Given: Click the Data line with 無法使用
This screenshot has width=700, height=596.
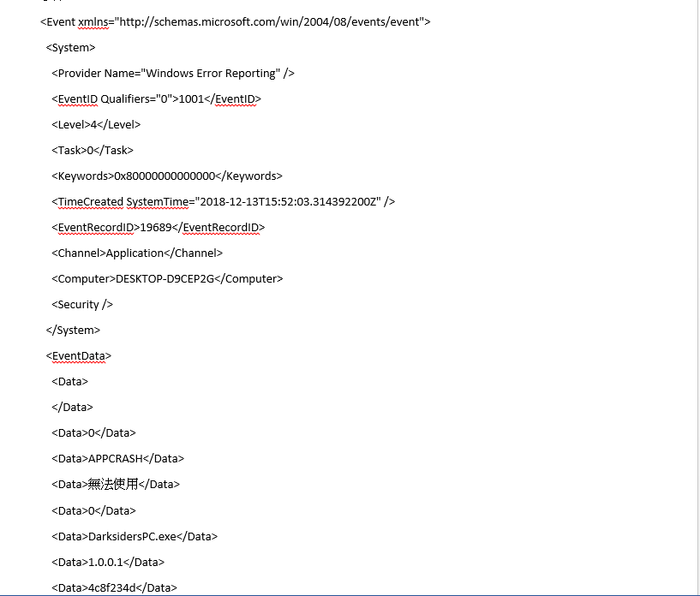Looking at the screenshot, I should pyautogui.click(x=116, y=485).
